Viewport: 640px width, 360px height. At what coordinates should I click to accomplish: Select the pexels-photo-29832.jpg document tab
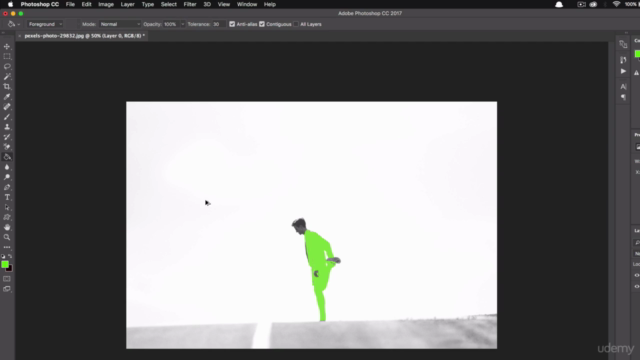coord(84,36)
